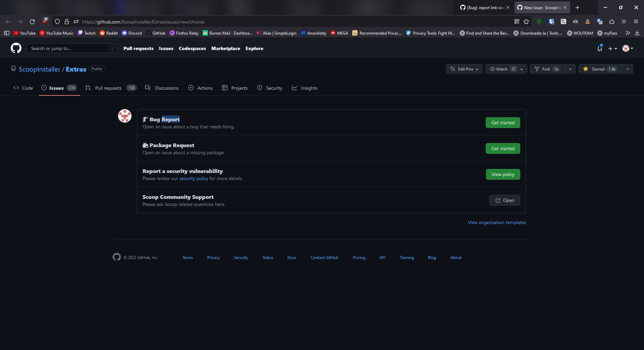This screenshot has width=644, height=350.
Task: Open the browser downloads panel
Action: pos(638,33)
